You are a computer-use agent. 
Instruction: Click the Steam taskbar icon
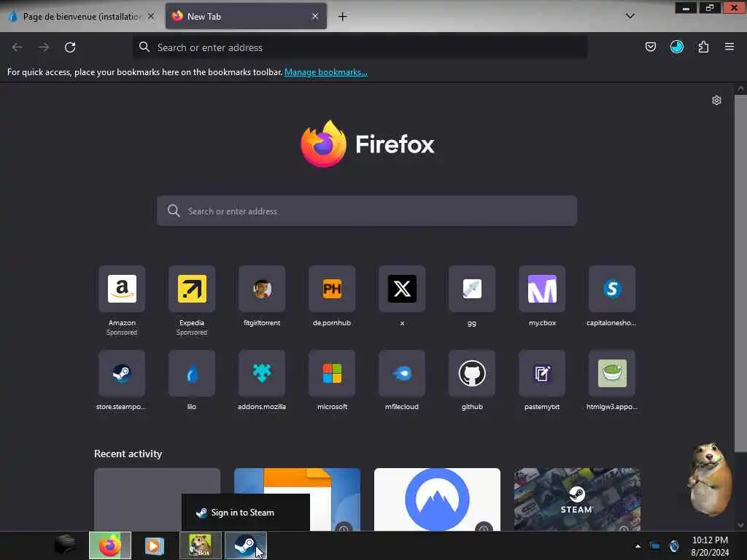[x=246, y=545]
